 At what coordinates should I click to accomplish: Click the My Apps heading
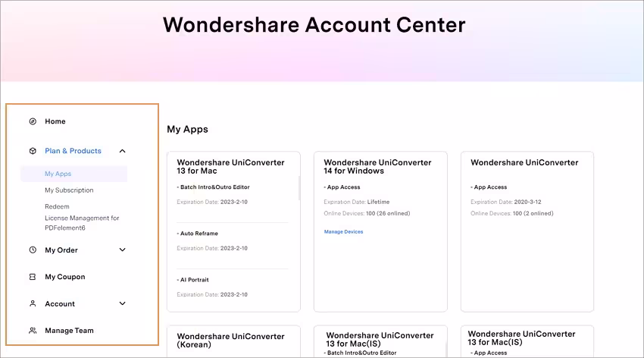(187, 129)
